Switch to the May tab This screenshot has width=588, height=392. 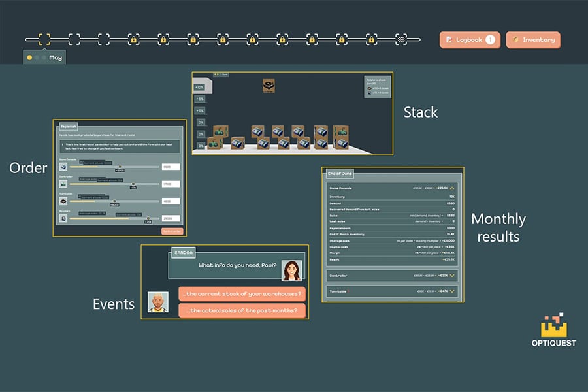[56, 57]
